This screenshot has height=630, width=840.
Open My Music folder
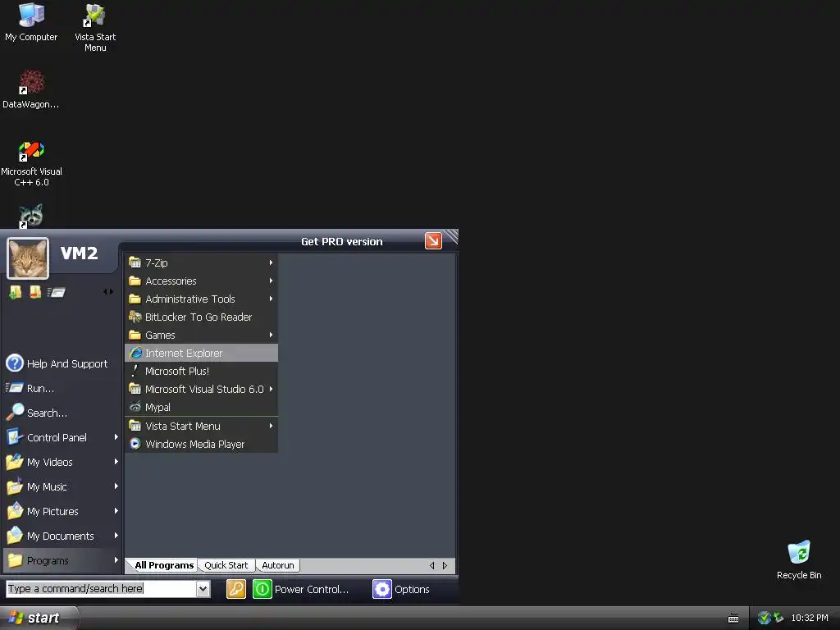point(62,487)
